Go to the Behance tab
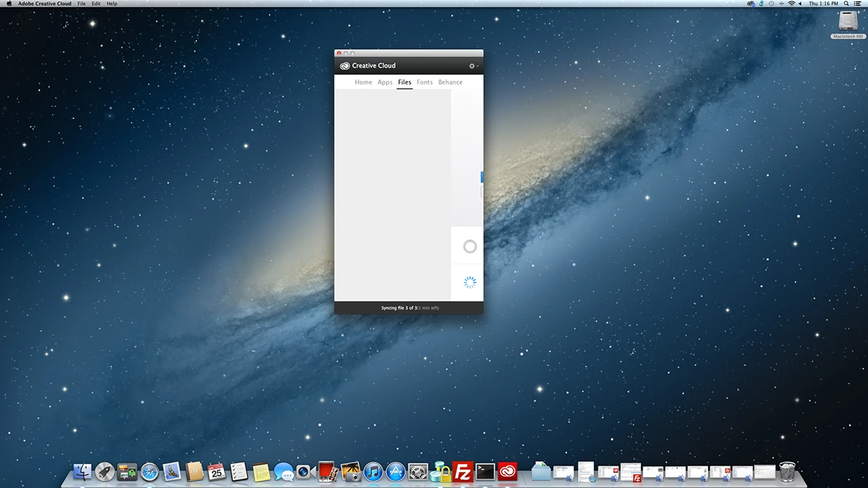This screenshot has height=488, width=868. click(450, 82)
